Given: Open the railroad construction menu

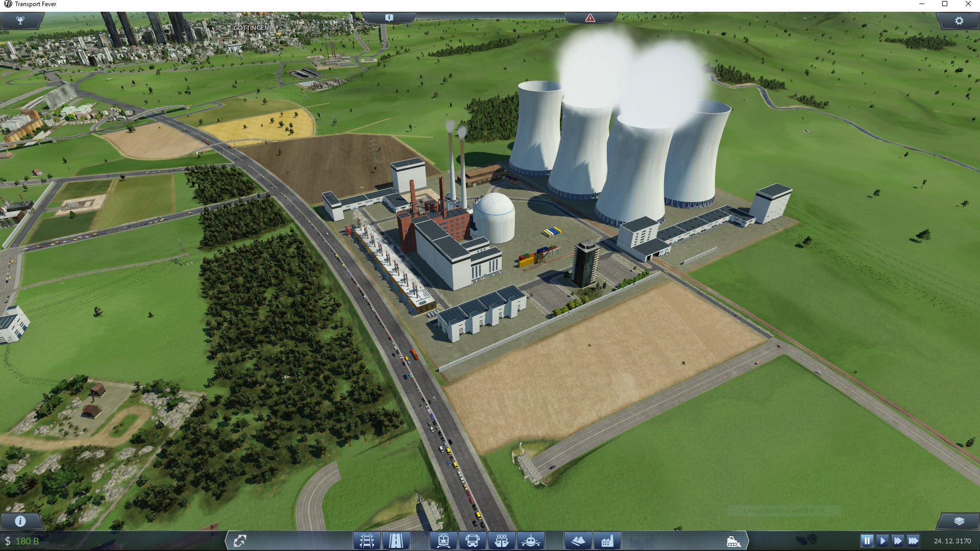Looking at the screenshot, I should 366,540.
